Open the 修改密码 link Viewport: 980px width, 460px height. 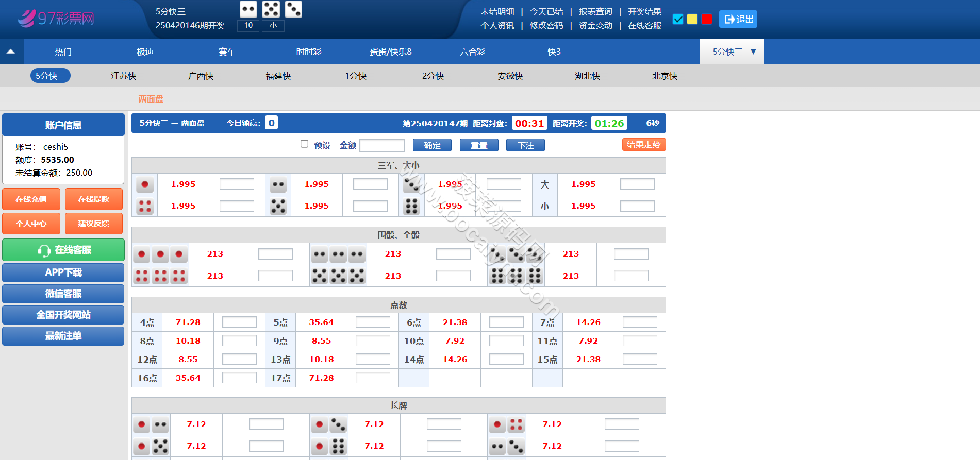pos(546,25)
